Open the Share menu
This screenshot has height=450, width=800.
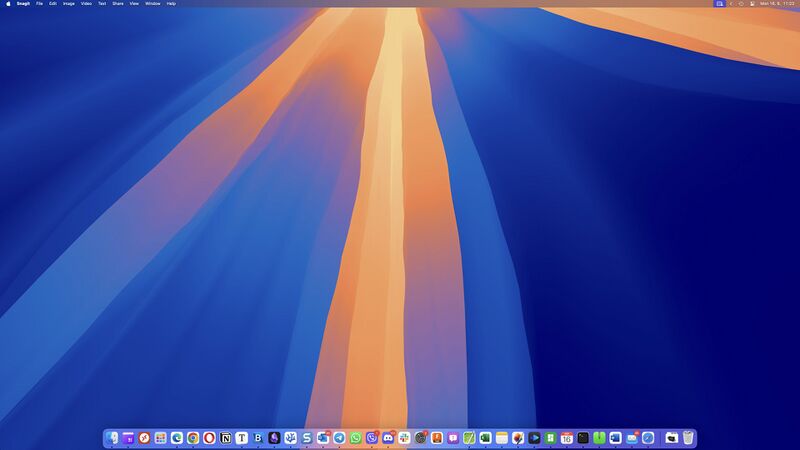(117, 4)
